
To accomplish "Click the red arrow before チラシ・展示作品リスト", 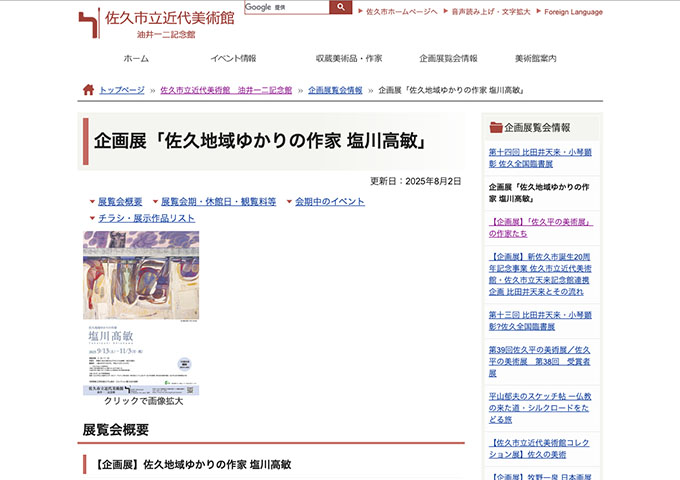I will coord(92,218).
